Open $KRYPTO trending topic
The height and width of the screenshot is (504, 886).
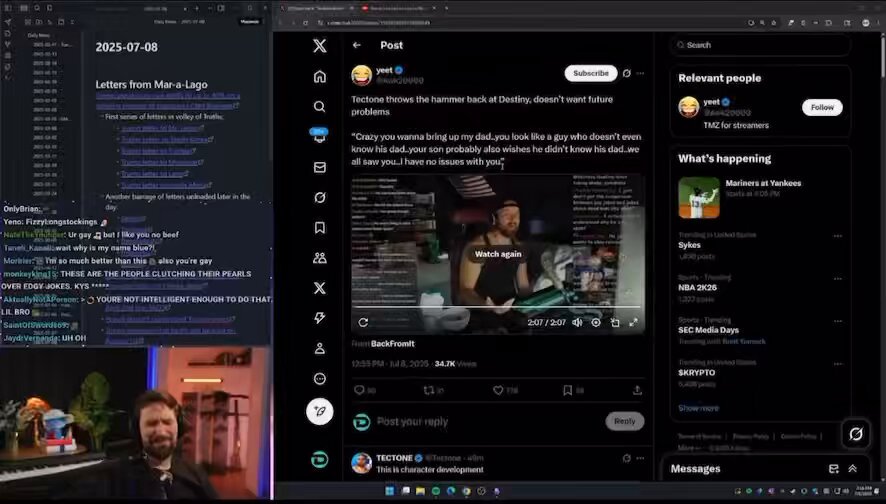coord(697,373)
